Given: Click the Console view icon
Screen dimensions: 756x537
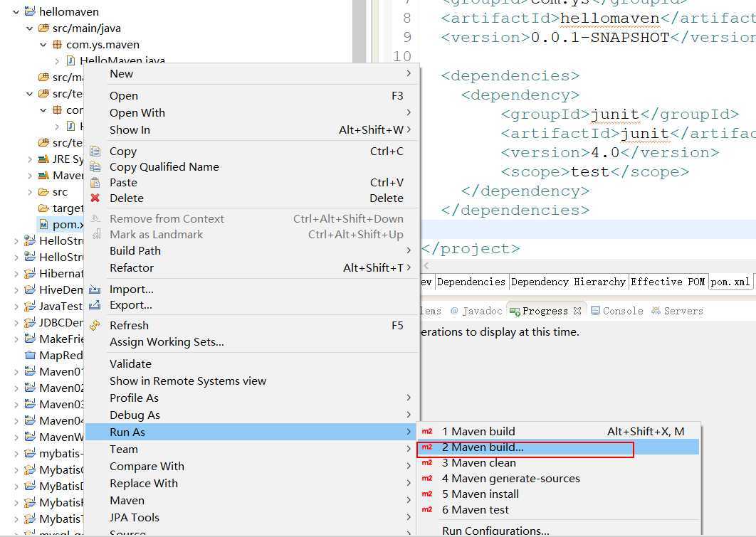Looking at the screenshot, I should pos(595,311).
